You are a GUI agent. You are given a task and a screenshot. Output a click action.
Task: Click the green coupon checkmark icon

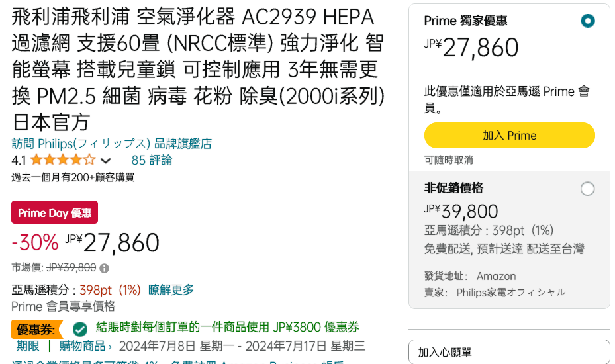(80, 328)
